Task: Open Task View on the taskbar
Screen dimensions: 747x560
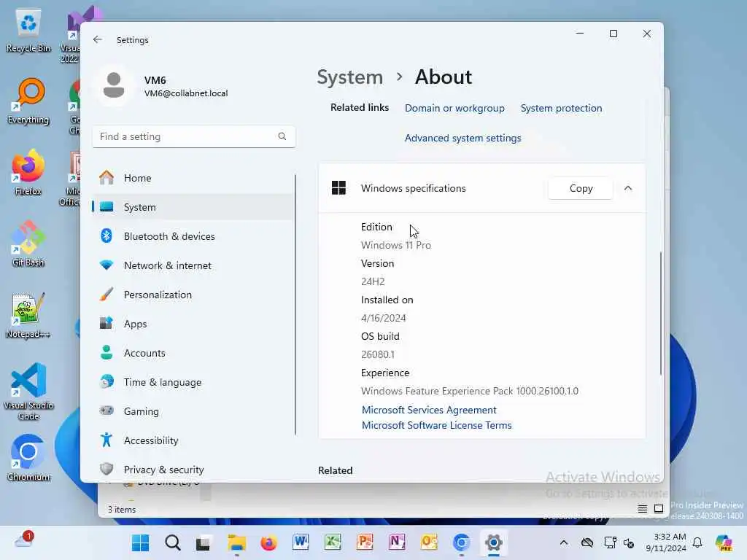Action: 204,542
